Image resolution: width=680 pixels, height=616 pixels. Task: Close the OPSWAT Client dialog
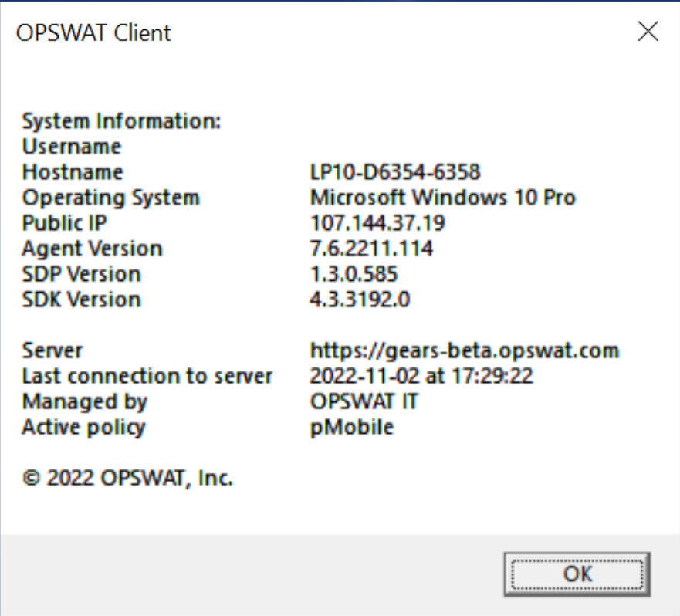click(x=648, y=31)
